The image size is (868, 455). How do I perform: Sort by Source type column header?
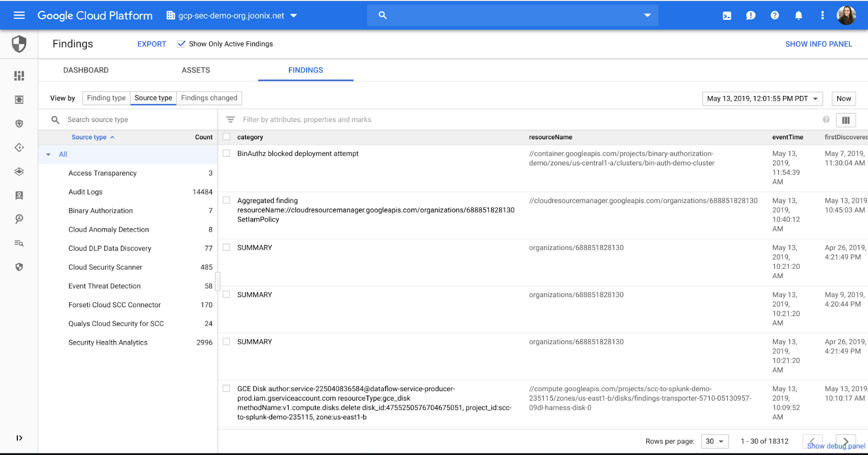coord(93,137)
